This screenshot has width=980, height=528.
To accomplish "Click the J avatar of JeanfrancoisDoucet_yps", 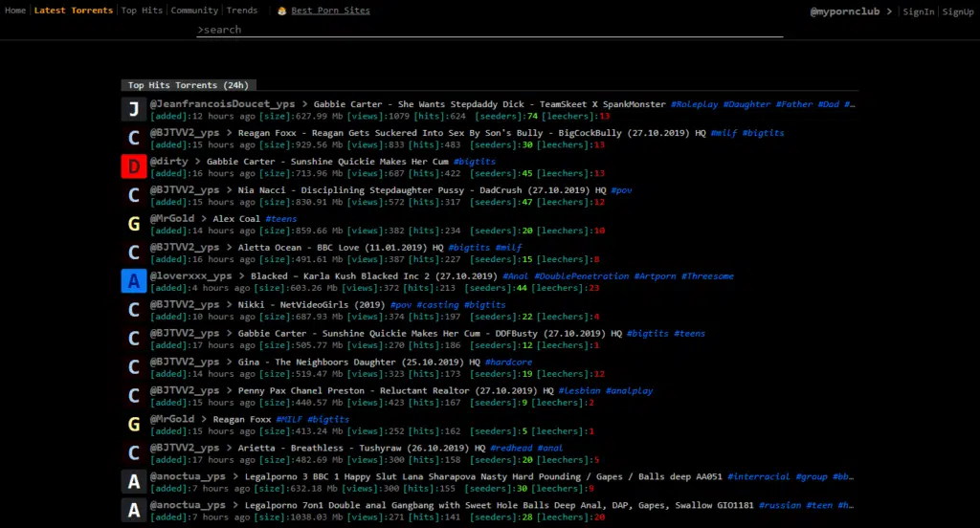I will click(134, 109).
